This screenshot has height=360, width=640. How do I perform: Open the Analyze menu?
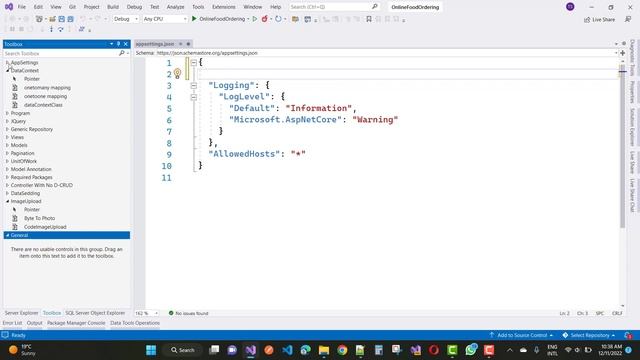(176, 7)
